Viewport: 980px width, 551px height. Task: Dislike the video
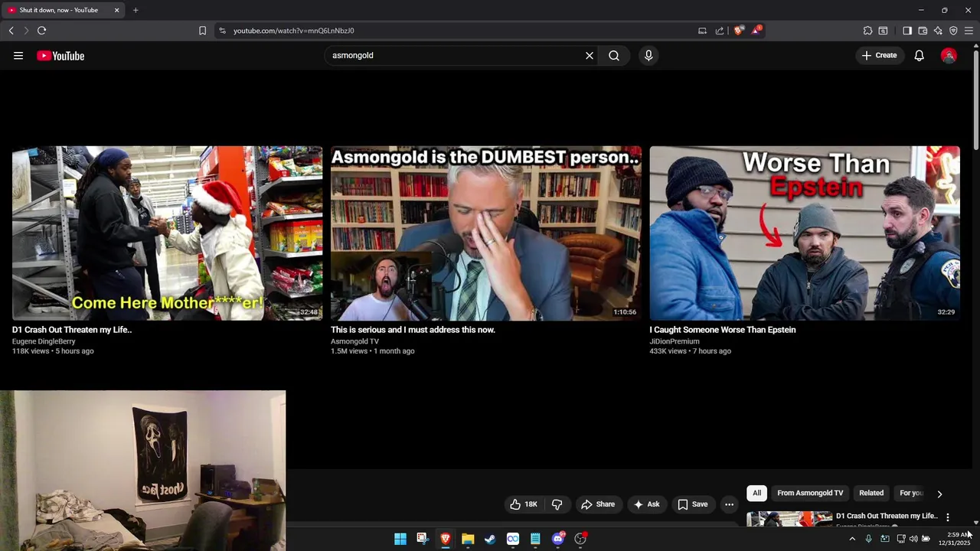tap(557, 504)
